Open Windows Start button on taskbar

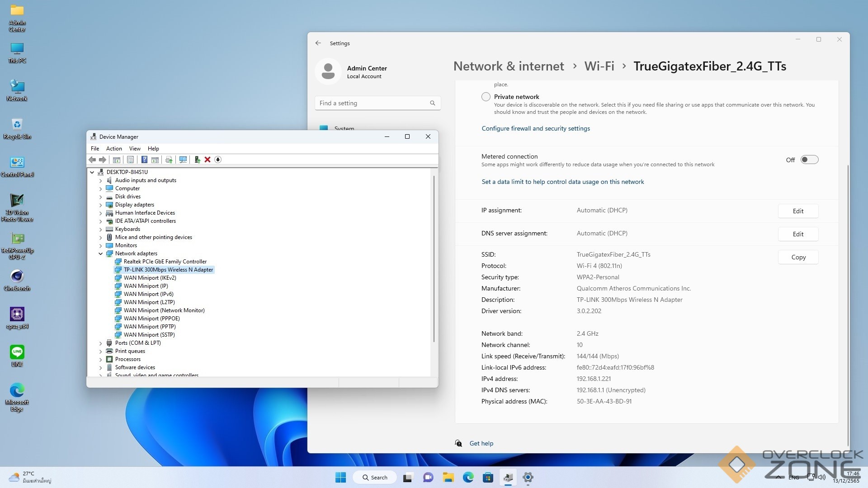coord(341,477)
